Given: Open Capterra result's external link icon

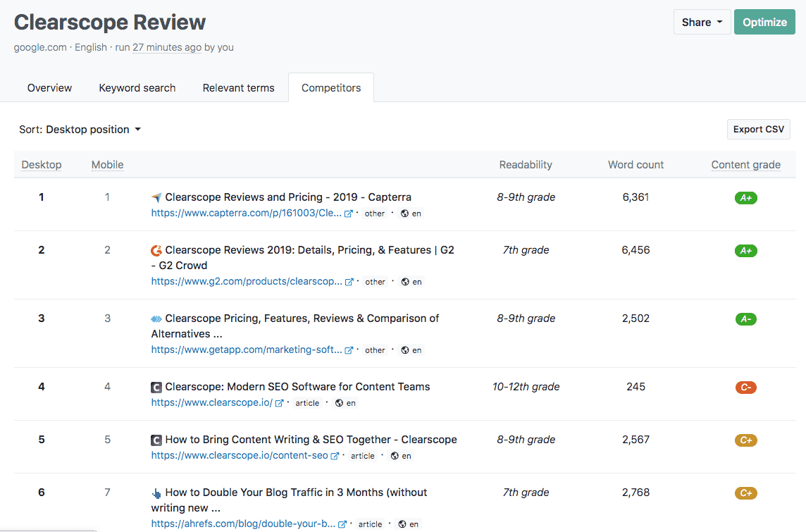Looking at the screenshot, I should click(x=349, y=214).
